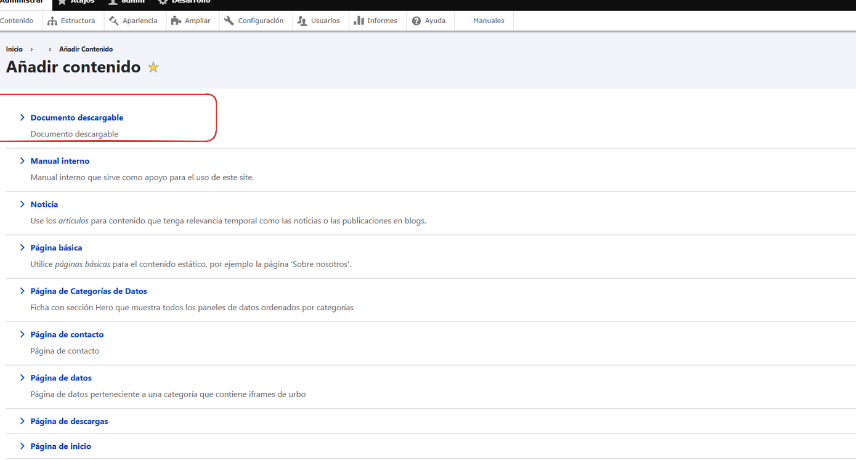Click the Ampliar puzzle piece icon
Viewport: 856px width, 460px height.
[x=175, y=21]
